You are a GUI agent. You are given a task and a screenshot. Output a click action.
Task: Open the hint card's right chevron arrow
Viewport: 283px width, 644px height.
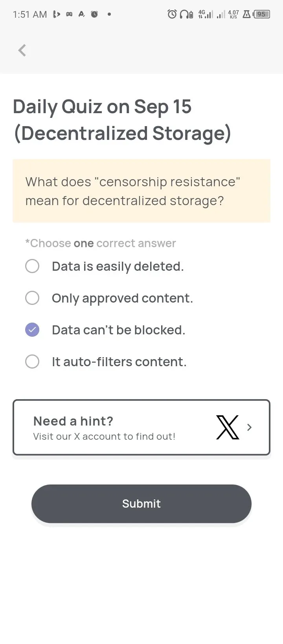[249, 427]
